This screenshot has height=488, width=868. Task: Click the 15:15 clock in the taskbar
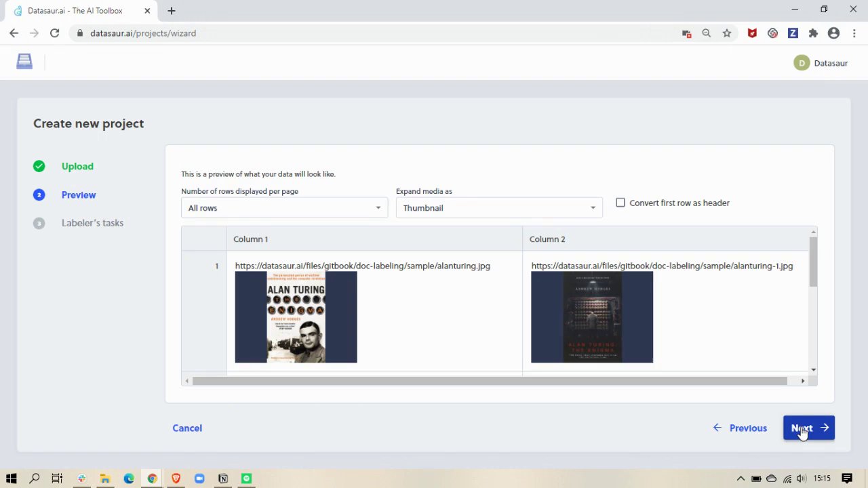[822, 479]
